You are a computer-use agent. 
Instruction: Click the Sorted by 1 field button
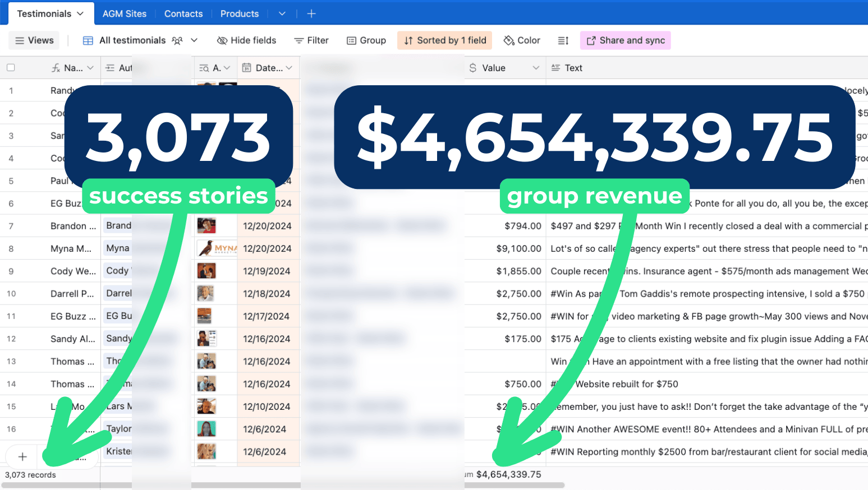(x=445, y=40)
